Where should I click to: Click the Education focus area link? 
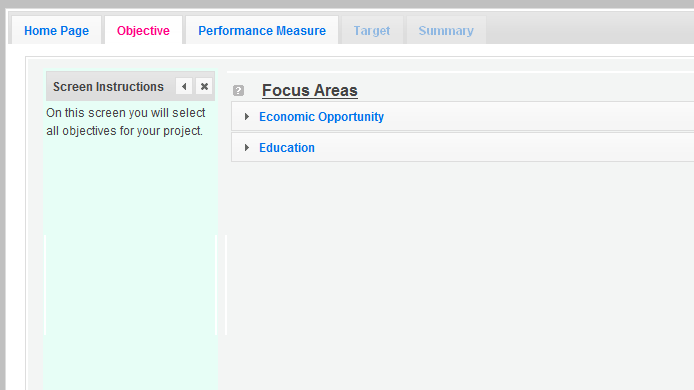287,148
